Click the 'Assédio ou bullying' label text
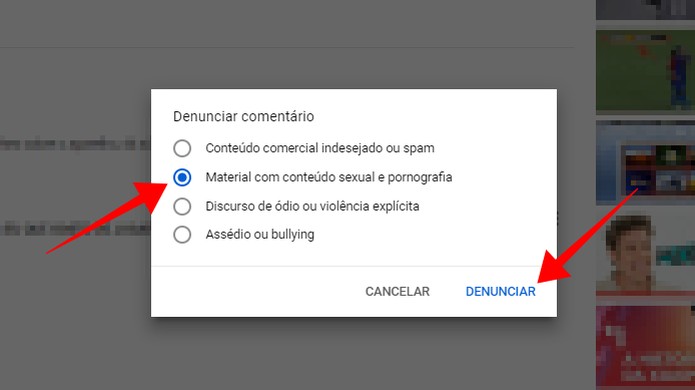Screen dimensions: 695x390 (x=260, y=234)
